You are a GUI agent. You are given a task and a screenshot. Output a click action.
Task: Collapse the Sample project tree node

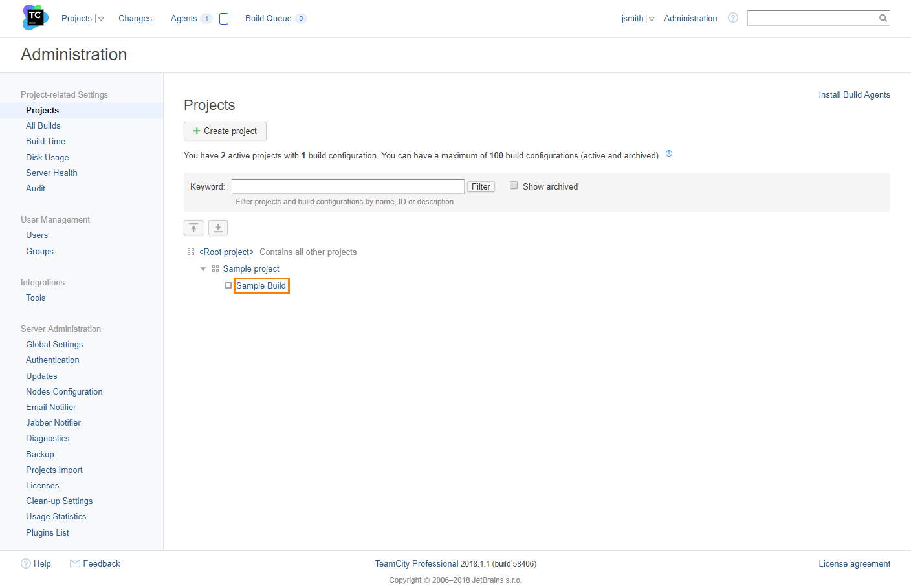click(x=203, y=268)
